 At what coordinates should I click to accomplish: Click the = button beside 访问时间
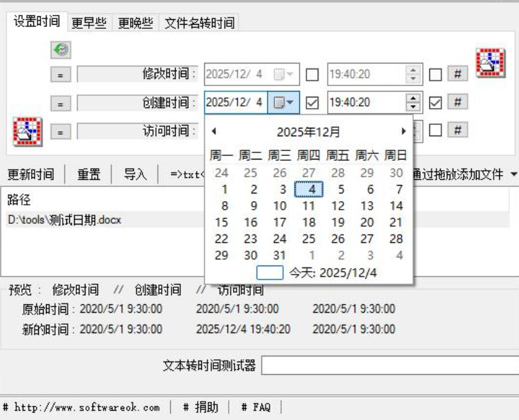tap(61, 132)
